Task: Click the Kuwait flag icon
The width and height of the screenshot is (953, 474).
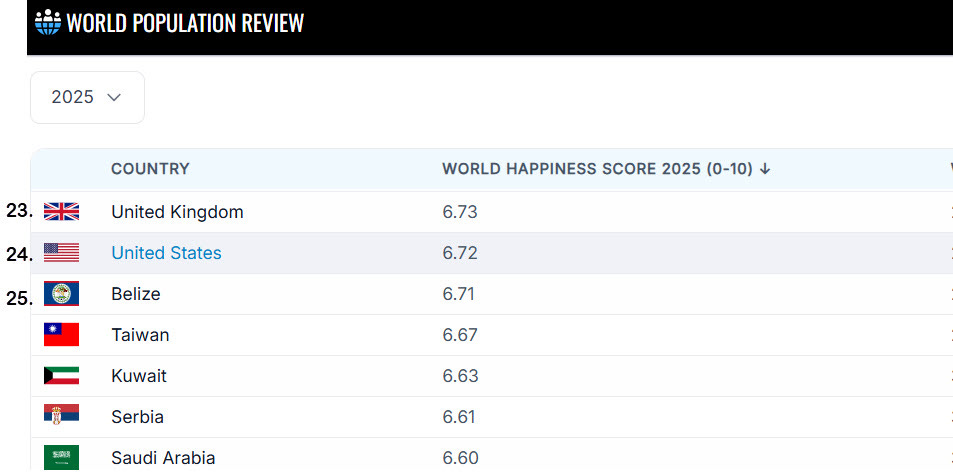Action: point(61,376)
